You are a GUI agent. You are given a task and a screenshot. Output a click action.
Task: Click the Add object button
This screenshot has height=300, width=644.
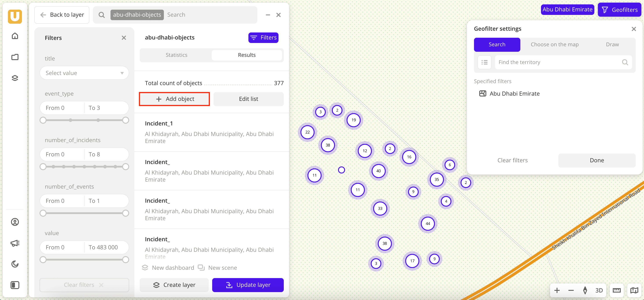[x=174, y=99]
